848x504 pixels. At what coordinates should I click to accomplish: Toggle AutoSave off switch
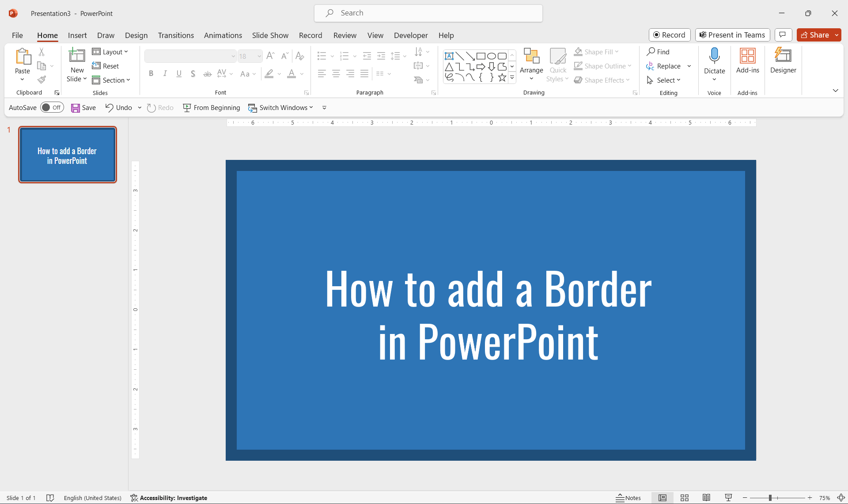(x=52, y=107)
